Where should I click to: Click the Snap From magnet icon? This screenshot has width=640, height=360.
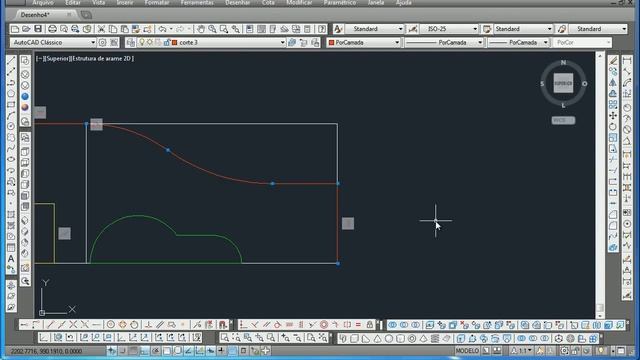(222, 324)
